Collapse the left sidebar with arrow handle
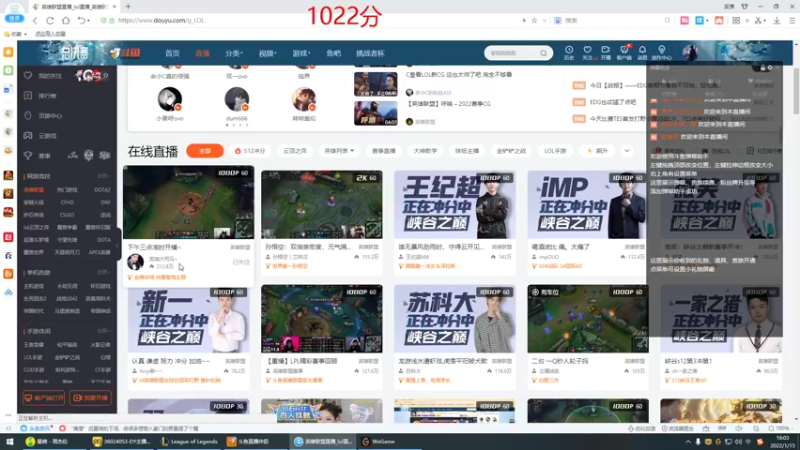 click(118, 246)
